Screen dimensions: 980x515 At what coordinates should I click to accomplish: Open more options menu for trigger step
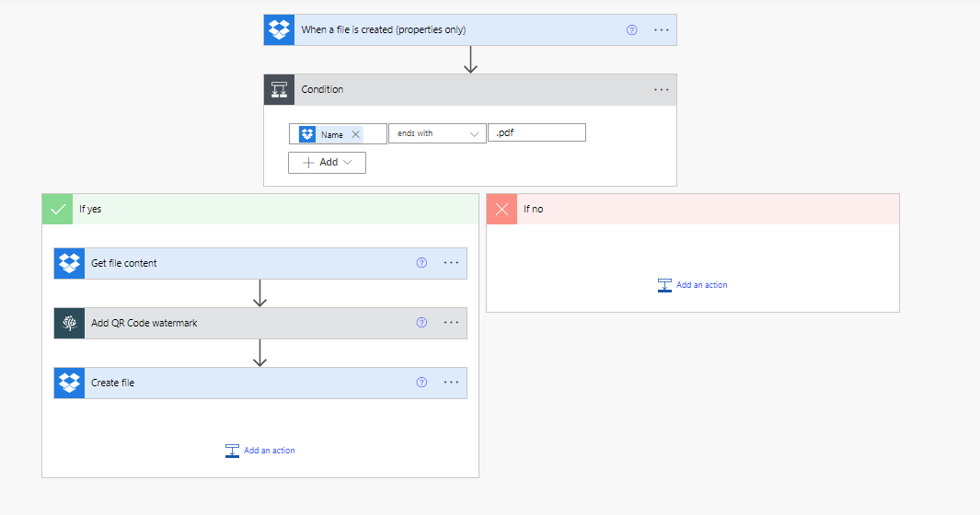pyautogui.click(x=661, y=29)
